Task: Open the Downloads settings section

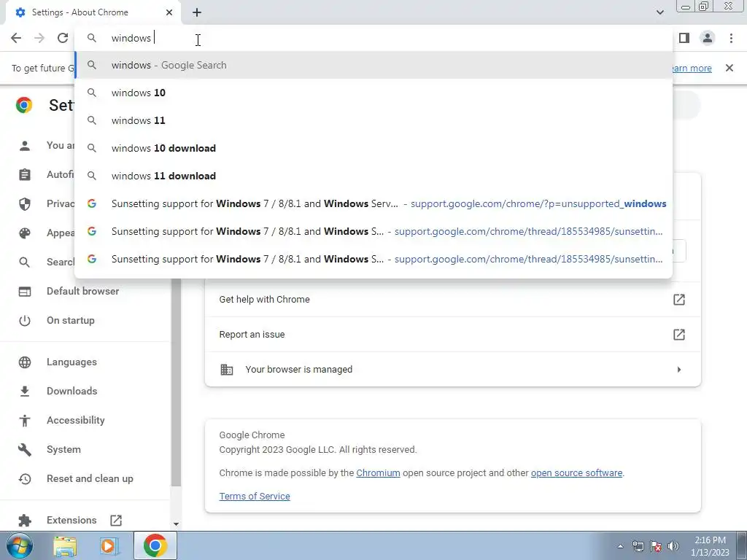Action: click(x=72, y=391)
